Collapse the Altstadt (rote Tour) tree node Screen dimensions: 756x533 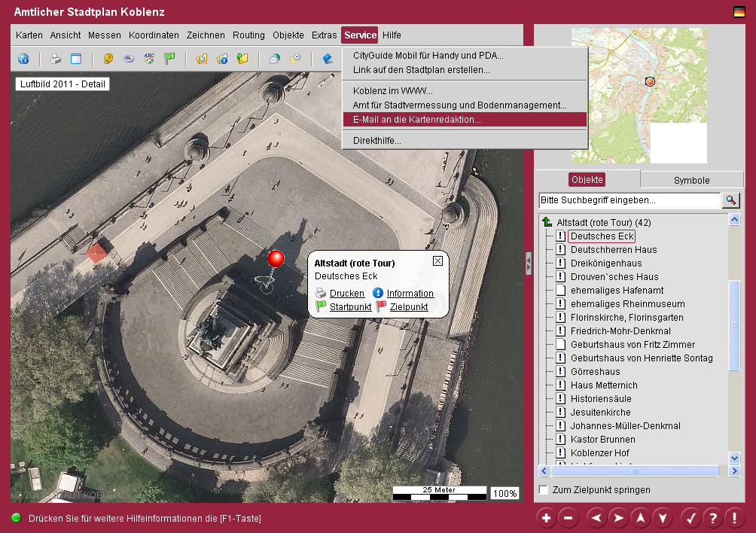(x=547, y=223)
